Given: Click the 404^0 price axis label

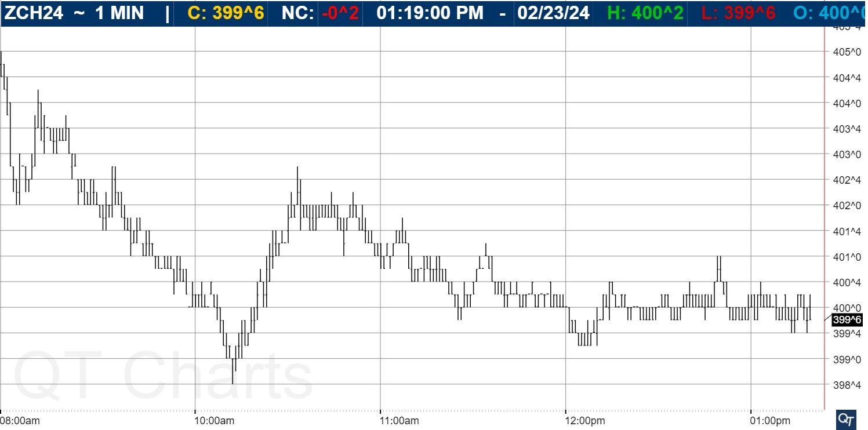Looking at the screenshot, I should [846, 104].
